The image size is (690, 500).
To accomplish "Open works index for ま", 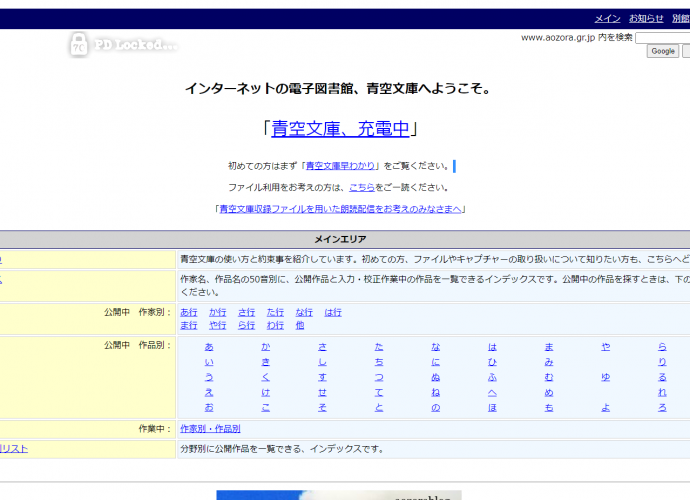I will (549, 347).
